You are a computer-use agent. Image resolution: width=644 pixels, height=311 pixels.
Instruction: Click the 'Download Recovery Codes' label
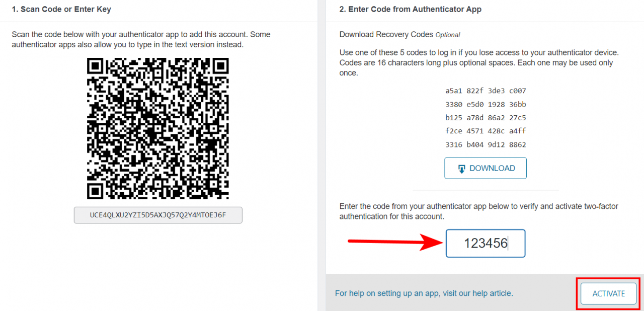pyautogui.click(x=386, y=35)
